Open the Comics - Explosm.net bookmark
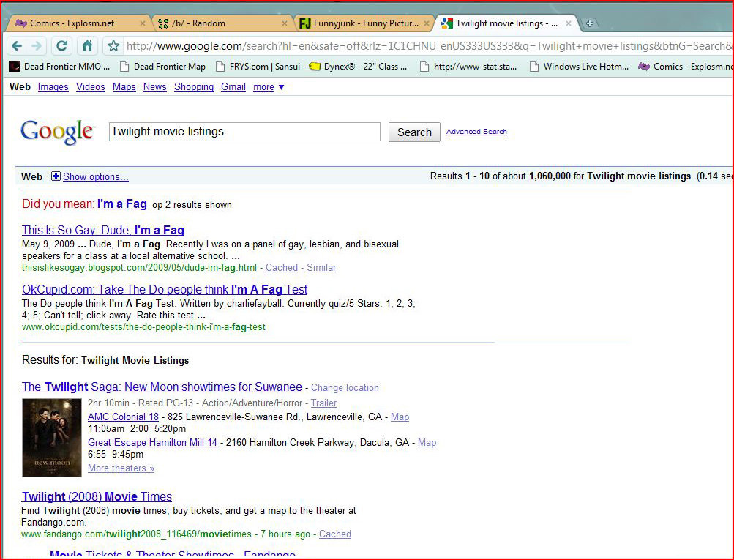The height and width of the screenshot is (560, 734). pyautogui.click(x=685, y=67)
